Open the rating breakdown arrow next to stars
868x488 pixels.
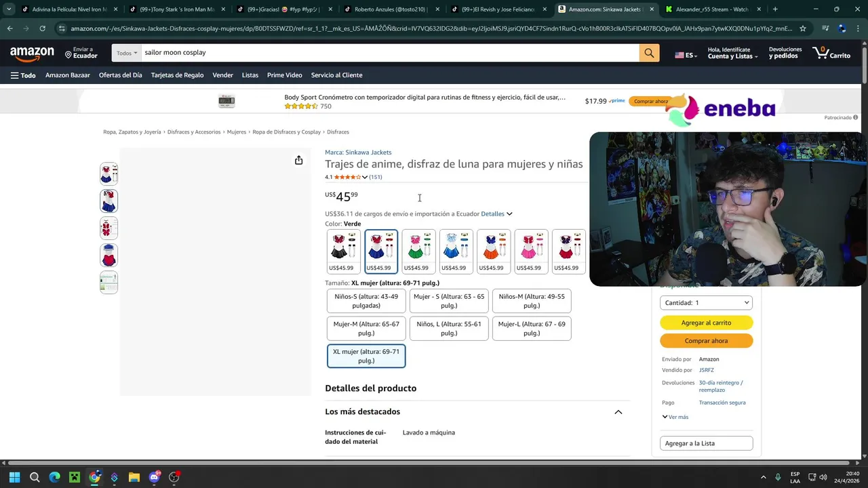tap(365, 178)
